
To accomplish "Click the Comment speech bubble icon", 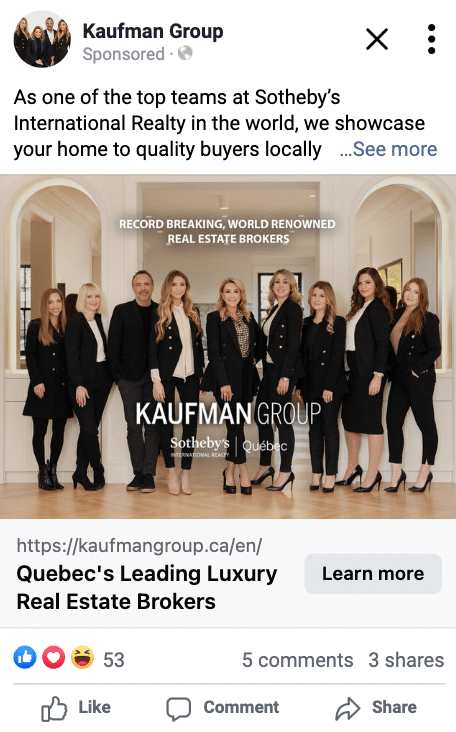I will point(179,709).
